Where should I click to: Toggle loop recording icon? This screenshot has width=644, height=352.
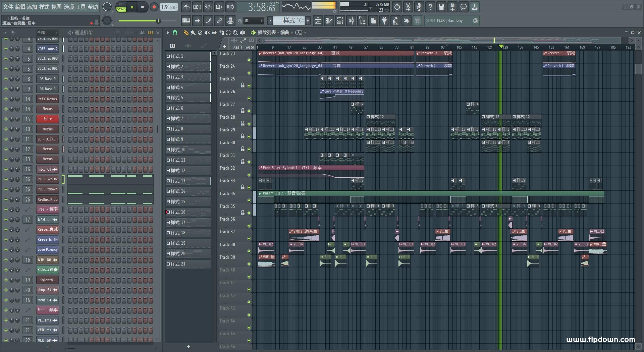tap(230, 7)
